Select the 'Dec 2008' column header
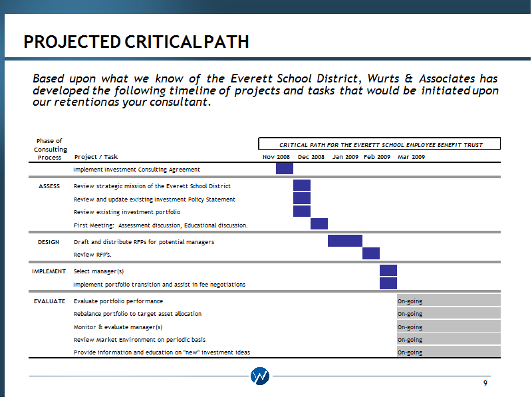This screenshot has width=532, height=399. [x=311, y=157]
